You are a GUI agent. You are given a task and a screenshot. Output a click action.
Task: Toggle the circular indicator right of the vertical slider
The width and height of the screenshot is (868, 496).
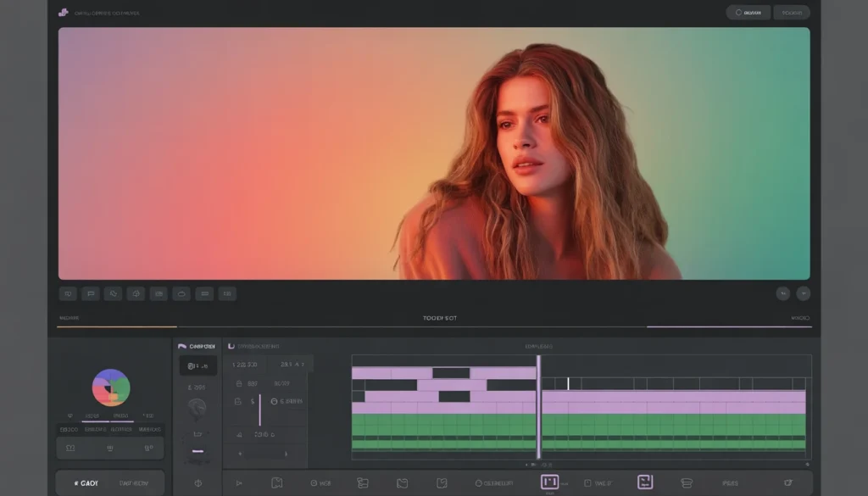[275, 401]
